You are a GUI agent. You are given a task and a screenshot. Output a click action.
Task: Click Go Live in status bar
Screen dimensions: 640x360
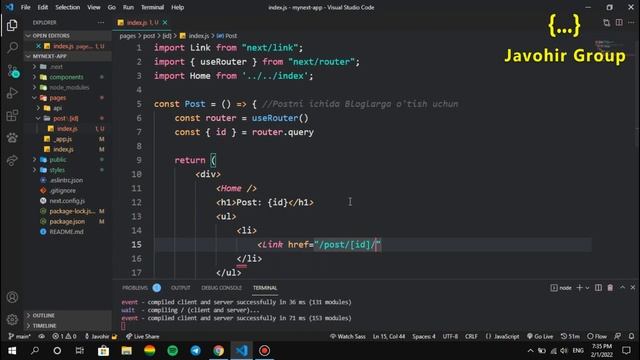(x=540, y=336)
